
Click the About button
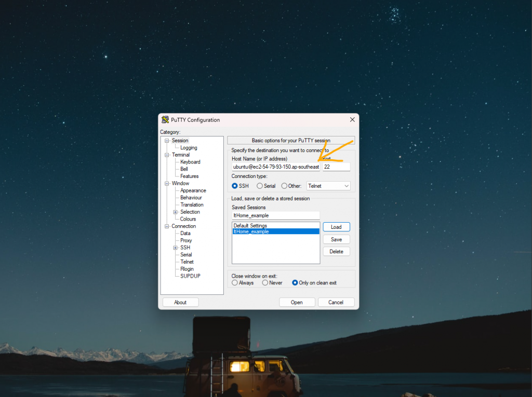point(180,302)
